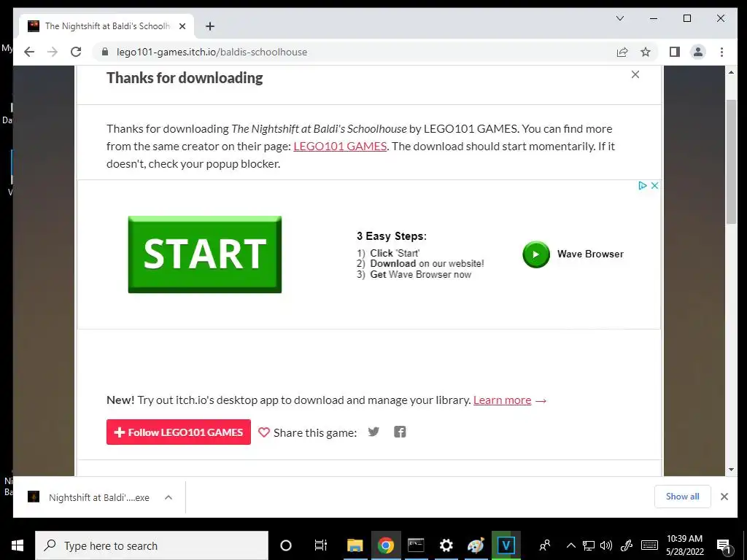Viewport: 747px width, 560px height.
Task: Close the Wave Browser advertisement
Action: [x=654, y=186]
